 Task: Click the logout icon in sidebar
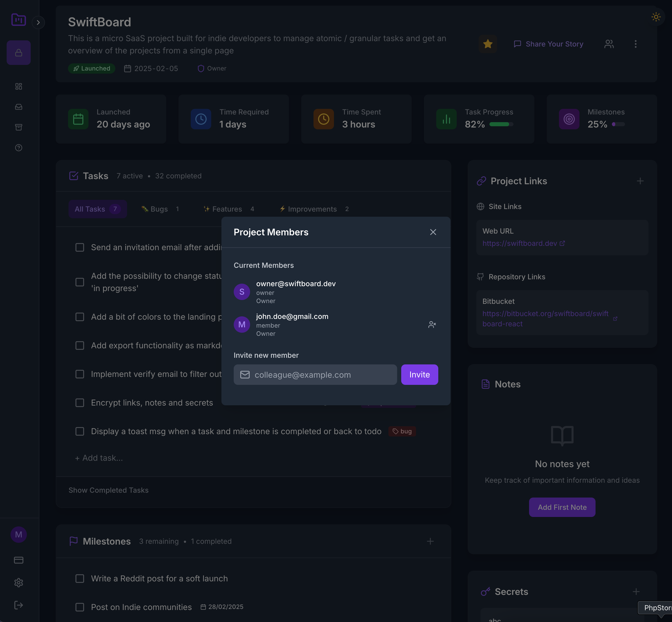18,605
